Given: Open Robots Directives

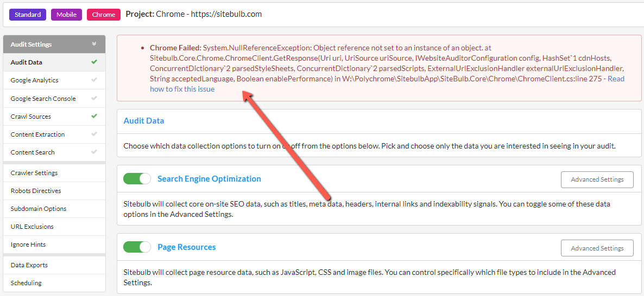Looking at the screenshot, I should point(54,191).
